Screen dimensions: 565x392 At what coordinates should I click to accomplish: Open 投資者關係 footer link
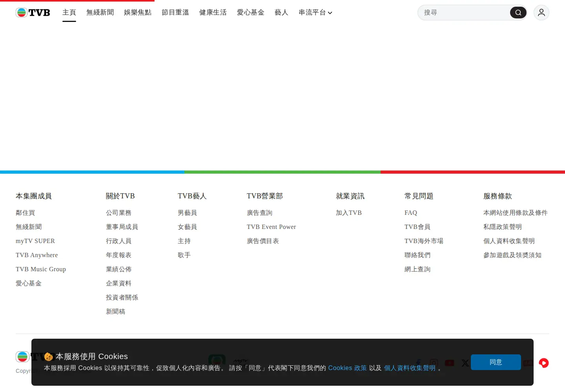[122, 298]
